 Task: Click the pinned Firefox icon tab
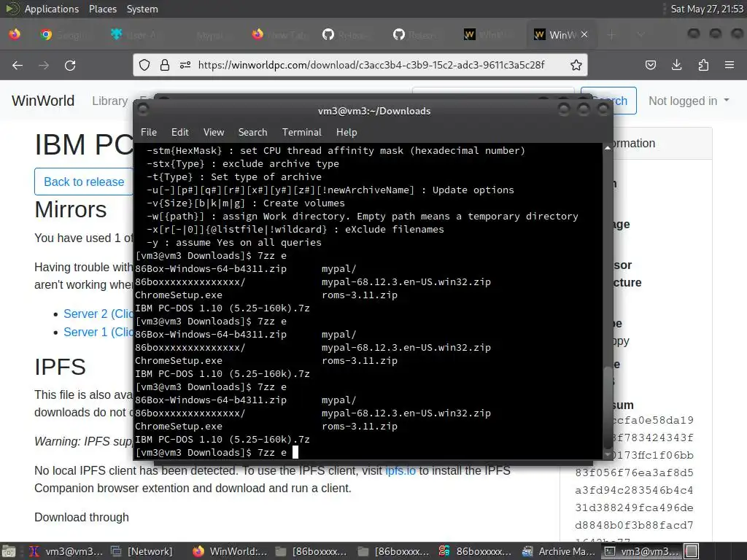pos(15,34)
